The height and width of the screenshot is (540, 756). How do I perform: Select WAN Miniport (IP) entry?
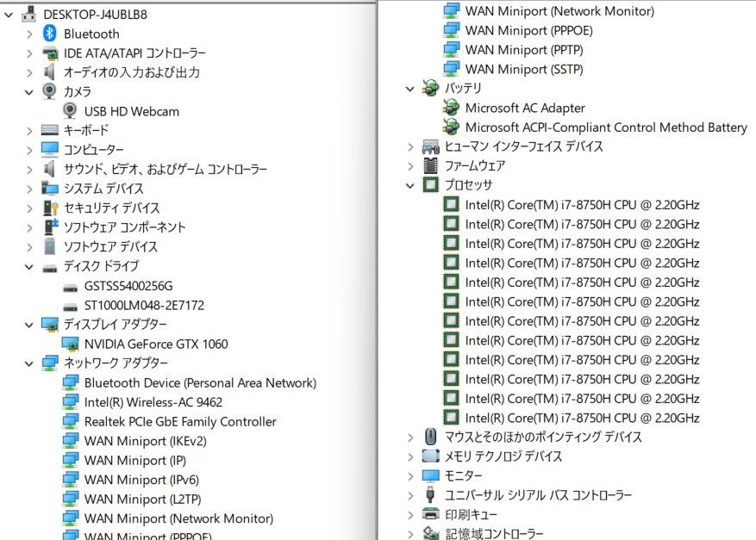135,460
